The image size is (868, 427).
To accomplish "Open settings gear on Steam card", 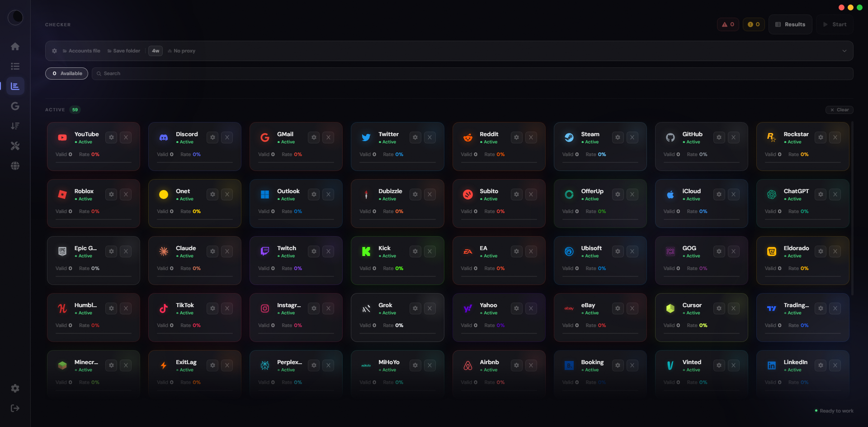I will point(618,137).
